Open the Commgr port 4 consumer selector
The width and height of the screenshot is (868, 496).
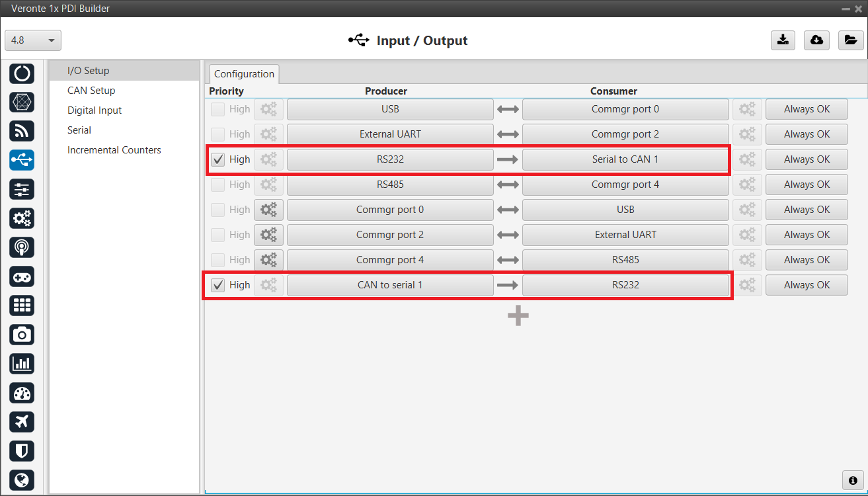(x=625, y=185)
